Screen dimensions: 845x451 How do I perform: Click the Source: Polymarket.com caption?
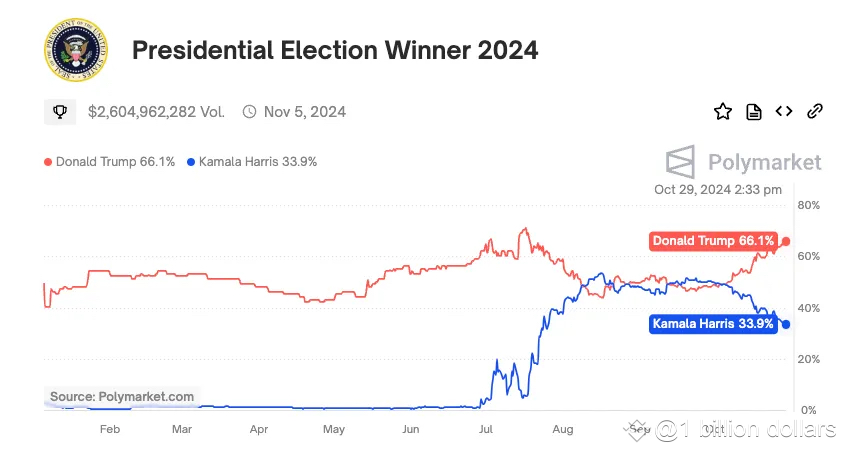[122, 397]
